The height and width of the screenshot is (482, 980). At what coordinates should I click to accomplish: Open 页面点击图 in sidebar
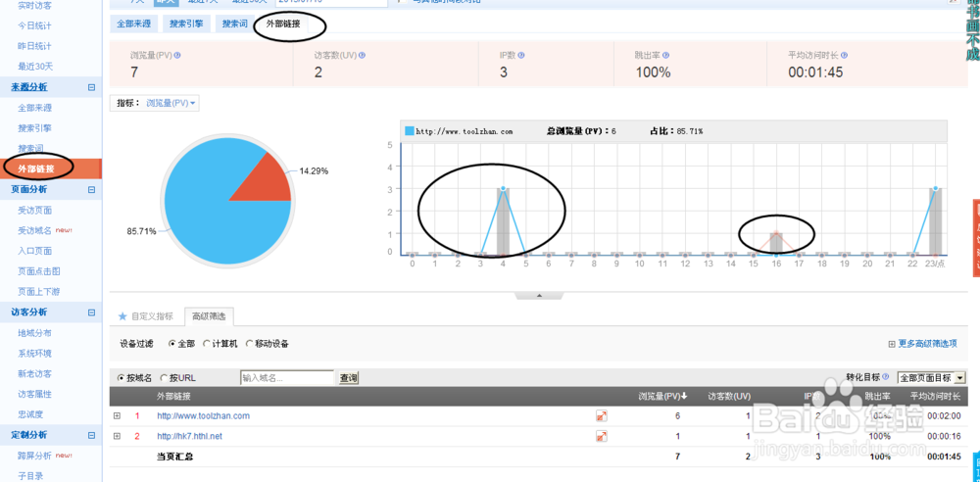point(39,271)
